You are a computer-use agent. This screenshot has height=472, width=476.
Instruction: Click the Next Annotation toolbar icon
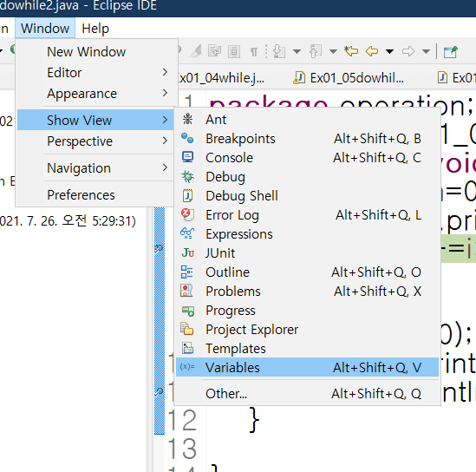pyautogui.click(x=278, y=51)
